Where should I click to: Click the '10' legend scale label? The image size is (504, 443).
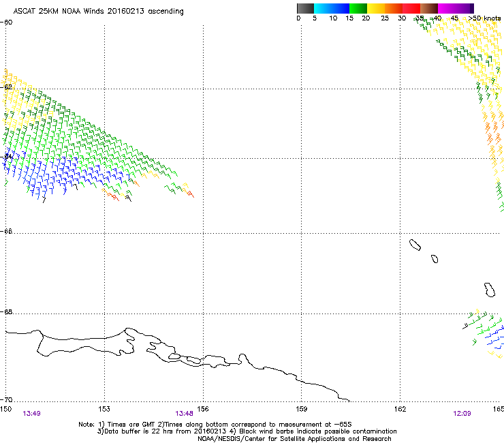point(333,18)
